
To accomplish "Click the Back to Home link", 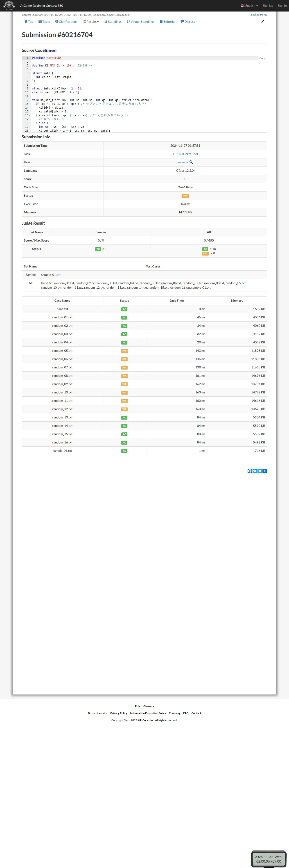I will [259, 14].
